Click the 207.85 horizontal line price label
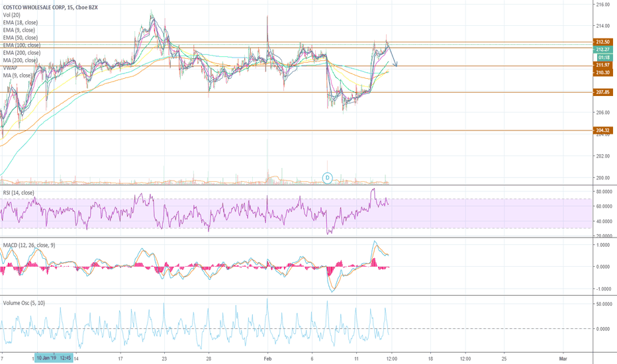 click(x=603, y=92)
